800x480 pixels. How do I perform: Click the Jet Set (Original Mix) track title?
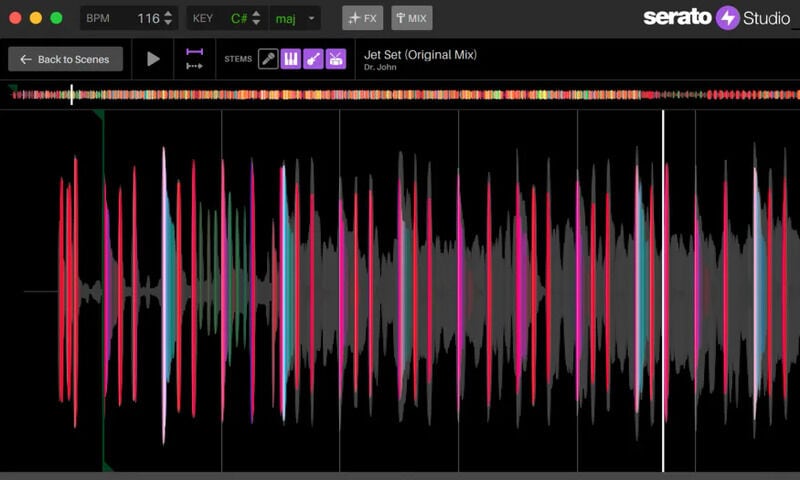[420, 54]
